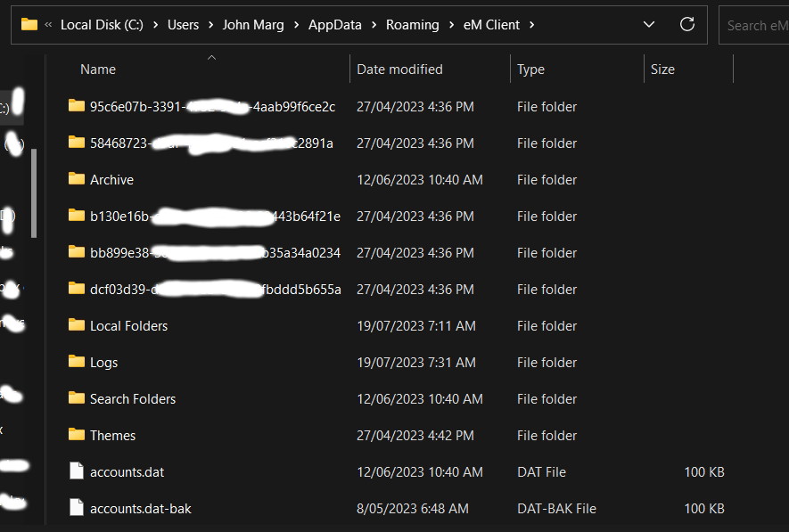The image size is (789, 532).
Task: Focus the Search eM Client box
Action: coord(753,25)
